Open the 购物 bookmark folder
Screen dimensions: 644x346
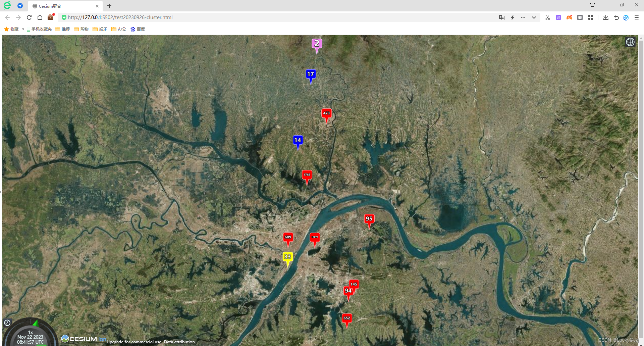(x=81, y=29)
